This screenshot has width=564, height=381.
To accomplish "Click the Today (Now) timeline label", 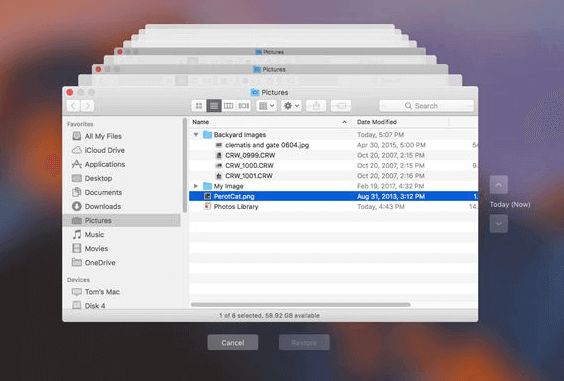I will coord(510,204).
